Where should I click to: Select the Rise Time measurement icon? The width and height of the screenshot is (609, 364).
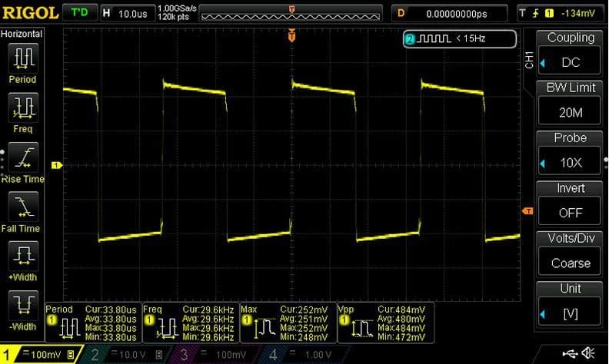[23, 157]
